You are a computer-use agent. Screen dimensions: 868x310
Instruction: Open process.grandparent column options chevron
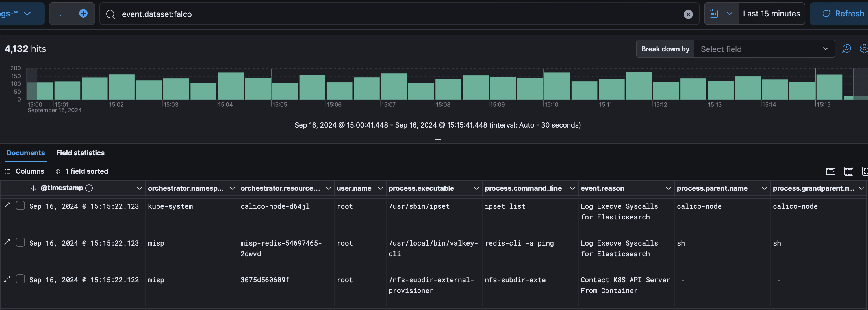point(861,188)
